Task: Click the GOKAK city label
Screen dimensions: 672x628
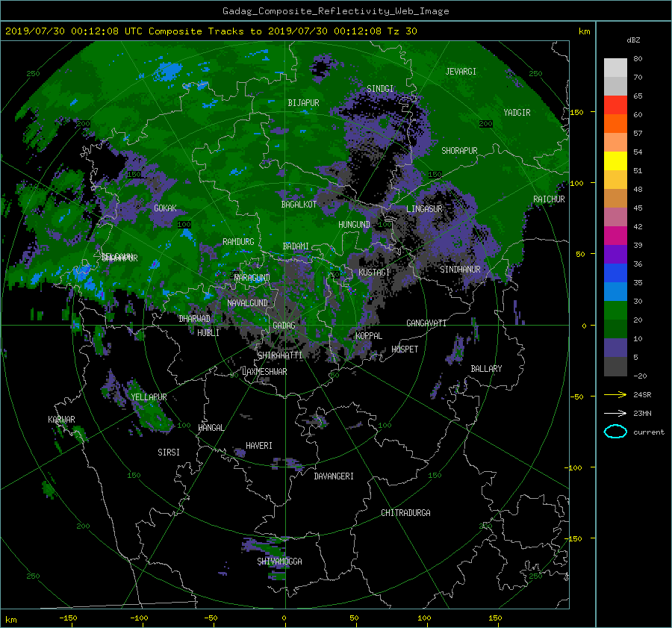Action: pyautogui.click(x=165, y=208)
